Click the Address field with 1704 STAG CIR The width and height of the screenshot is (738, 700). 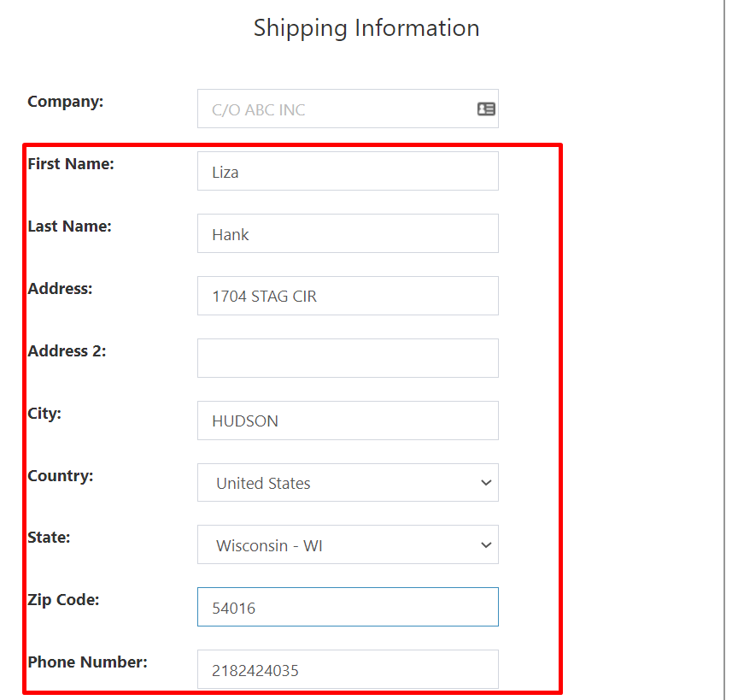click(x=348, y=297)
